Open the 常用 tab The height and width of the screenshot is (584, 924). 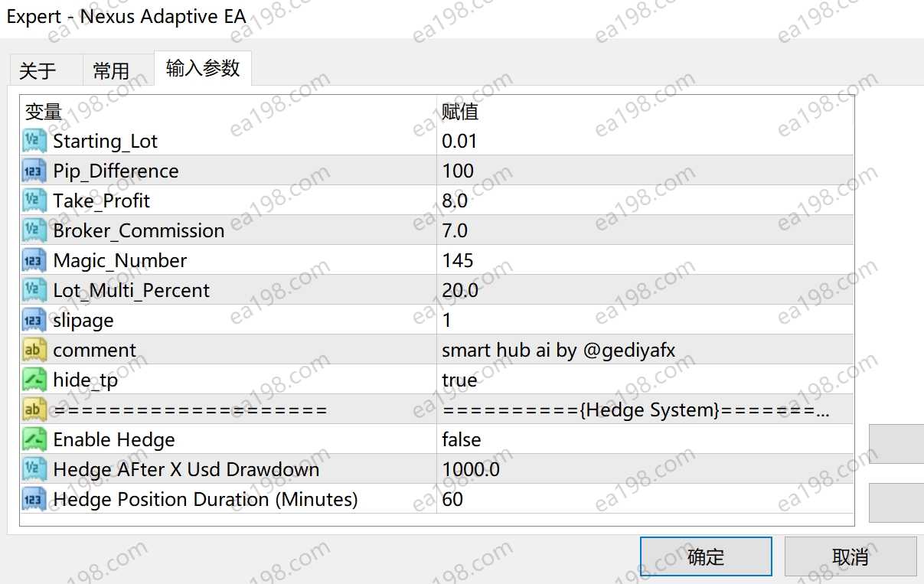point(112,71)
